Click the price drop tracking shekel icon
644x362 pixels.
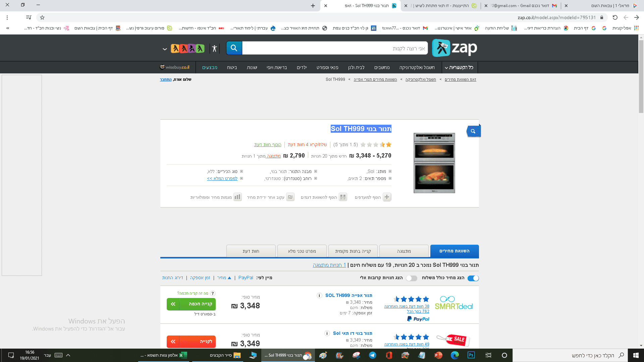coord(290,197)
